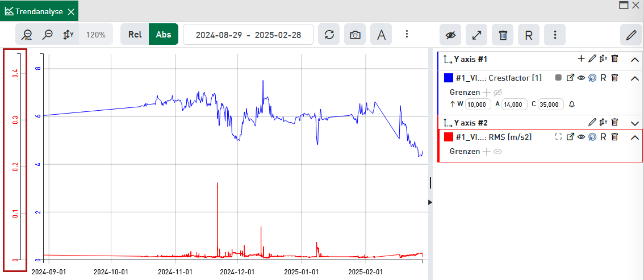This screenshot has width=644, height=280.
Task: Toggle hide-all with crossed eye icon
Action: (x=450, y=35)
